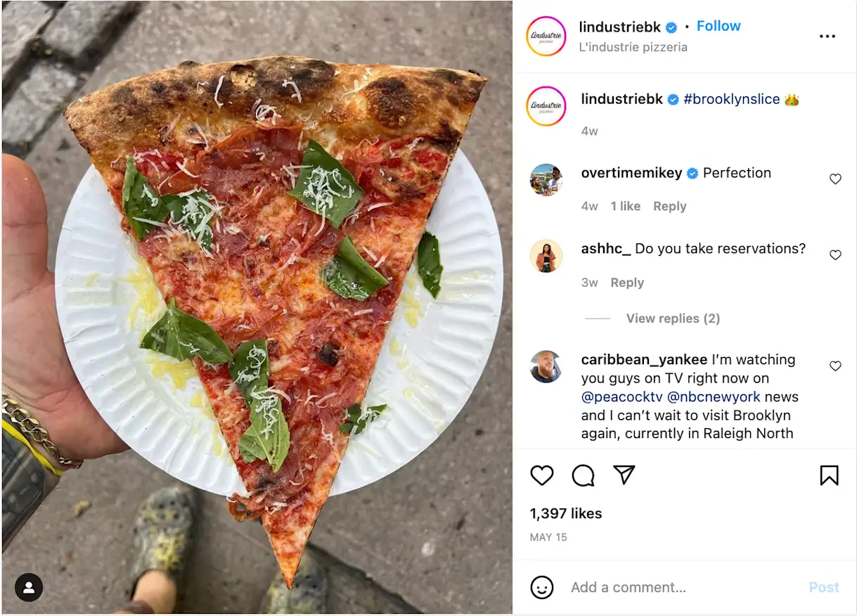Like ashhc_ reservations comment
The width and height of the screenshot is (857, 616).
[x=835, y=255]
